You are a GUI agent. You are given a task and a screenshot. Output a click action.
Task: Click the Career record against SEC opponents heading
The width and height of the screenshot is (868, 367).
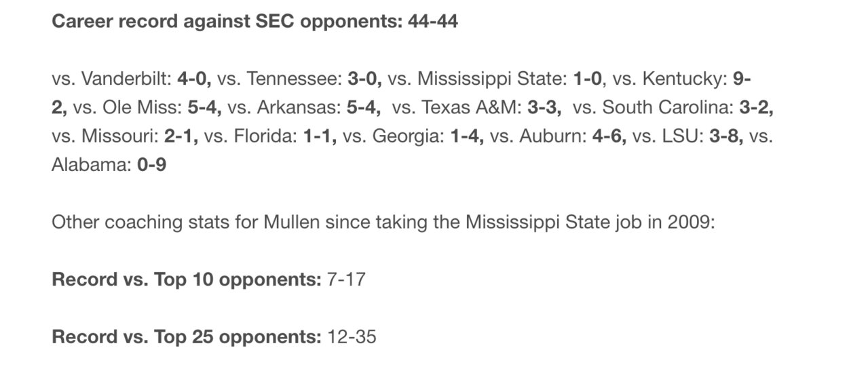tap(254, 22)
